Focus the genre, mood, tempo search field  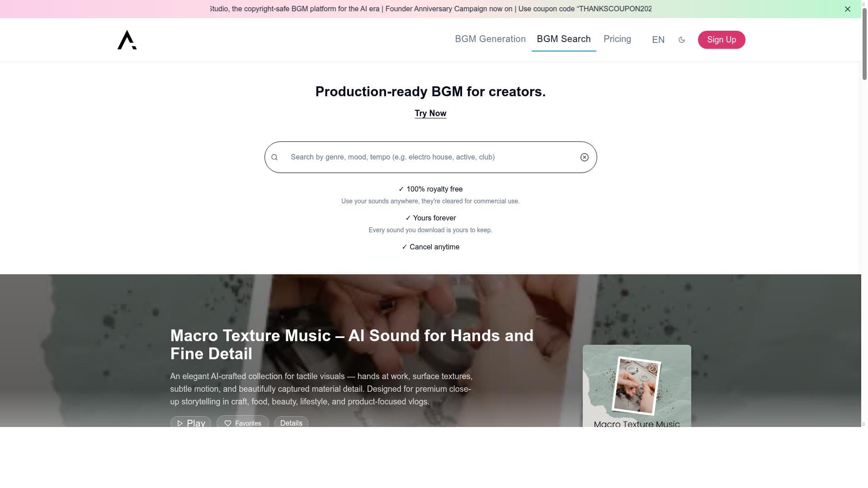[431, 157]
